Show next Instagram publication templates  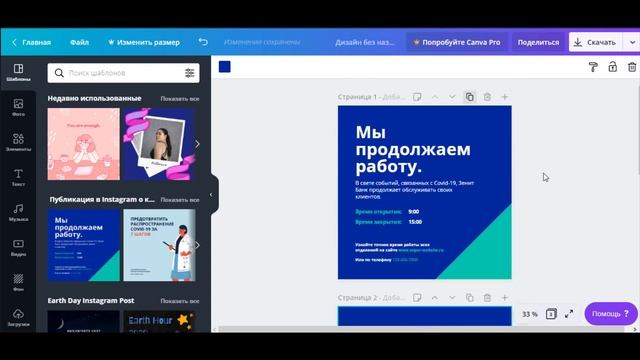click(197, 245)
